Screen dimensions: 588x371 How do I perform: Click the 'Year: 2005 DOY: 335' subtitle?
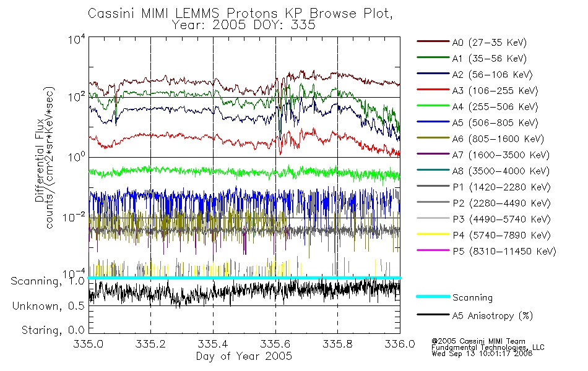click(x=244, y=25)
